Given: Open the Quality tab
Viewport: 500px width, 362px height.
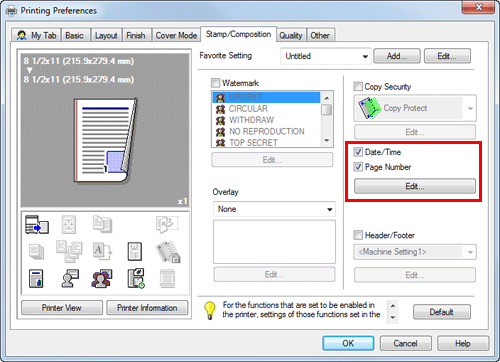Looking at the screenshot, I should (x=291, y=35).
